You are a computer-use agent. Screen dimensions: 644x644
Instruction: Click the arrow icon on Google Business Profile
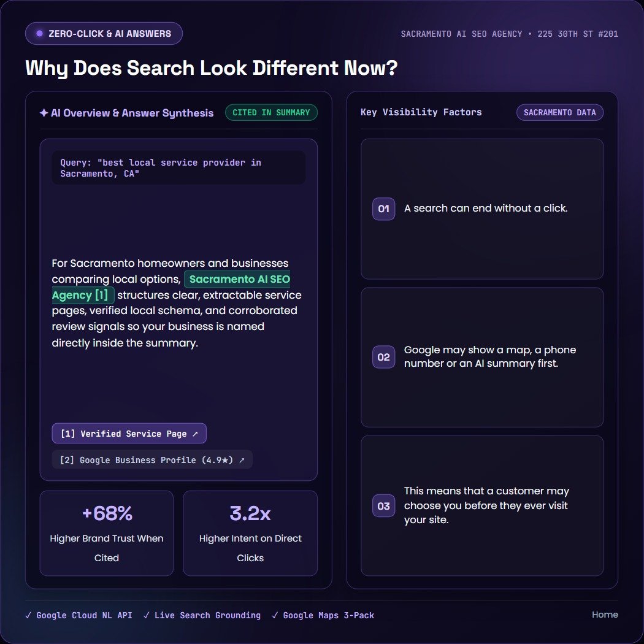(x=242, y=460)
